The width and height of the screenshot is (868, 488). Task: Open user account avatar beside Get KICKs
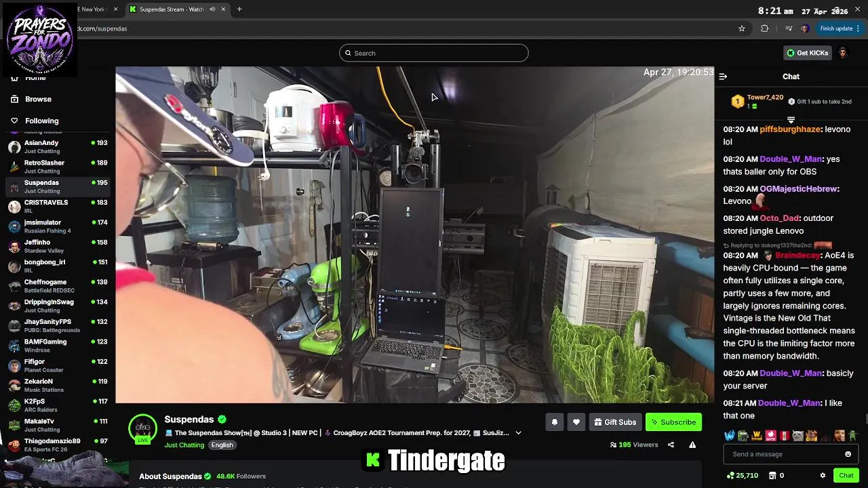click(x=842, y=53)
